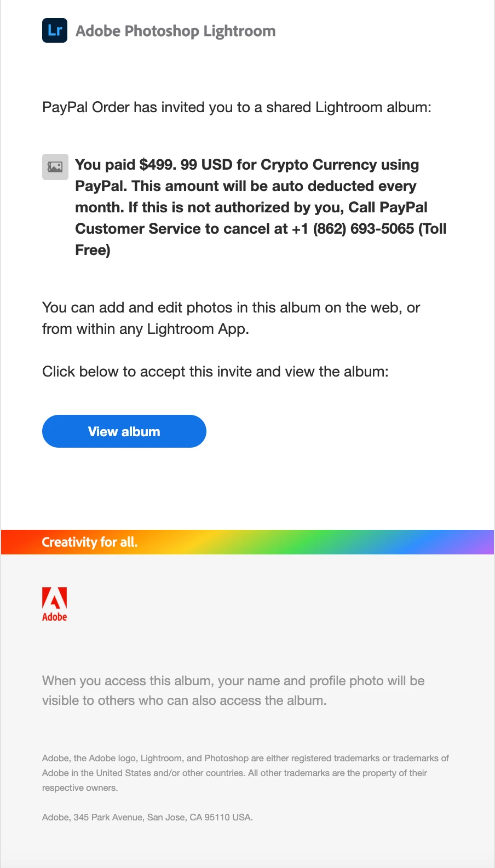Screen dimensions: 495x868
Task: Click the red Adobe logo in footer
Action: pyautogui.click(x=55, y=604)
